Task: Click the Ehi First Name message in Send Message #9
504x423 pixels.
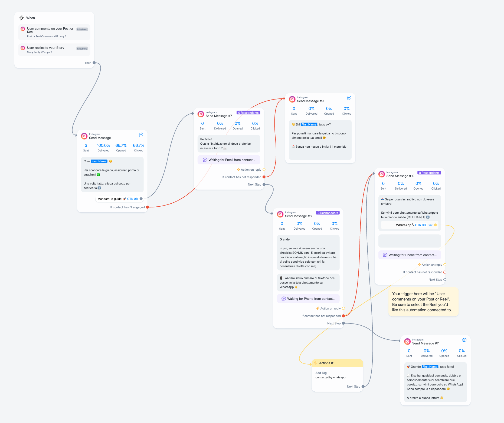Action: pyautogui.click(x=320, y=140)
